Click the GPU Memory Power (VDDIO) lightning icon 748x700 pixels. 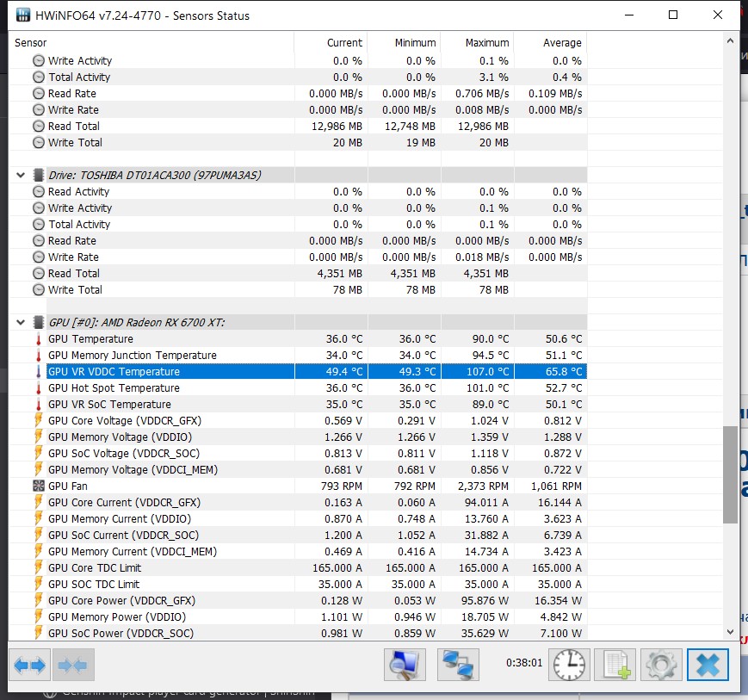38,616
